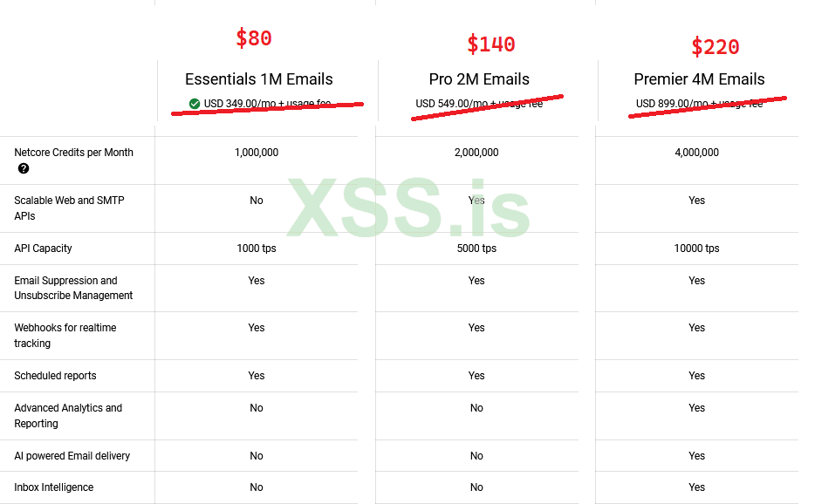The width and height of the screenshot is (815, 504).
Task: Click Webhooks for realtime tracking label
Action: pos(65,335)
